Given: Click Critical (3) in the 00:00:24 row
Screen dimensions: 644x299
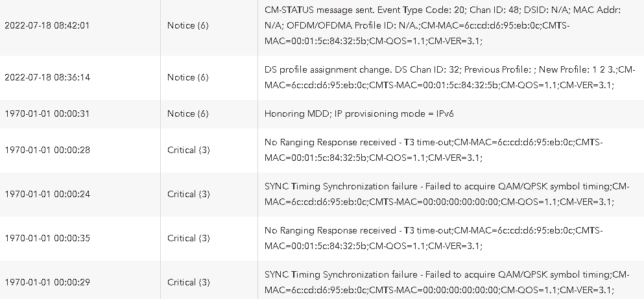Looking at the screenshot, I should [189, 194].
